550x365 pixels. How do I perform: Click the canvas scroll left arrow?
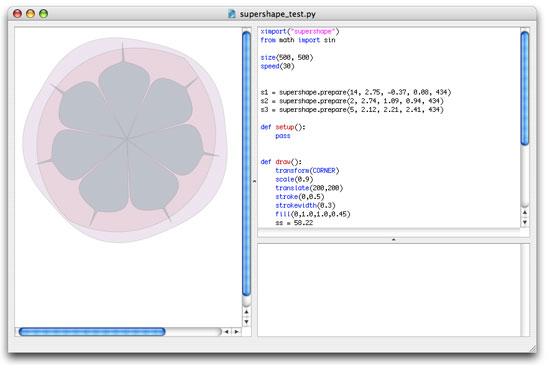pos(227,332)
